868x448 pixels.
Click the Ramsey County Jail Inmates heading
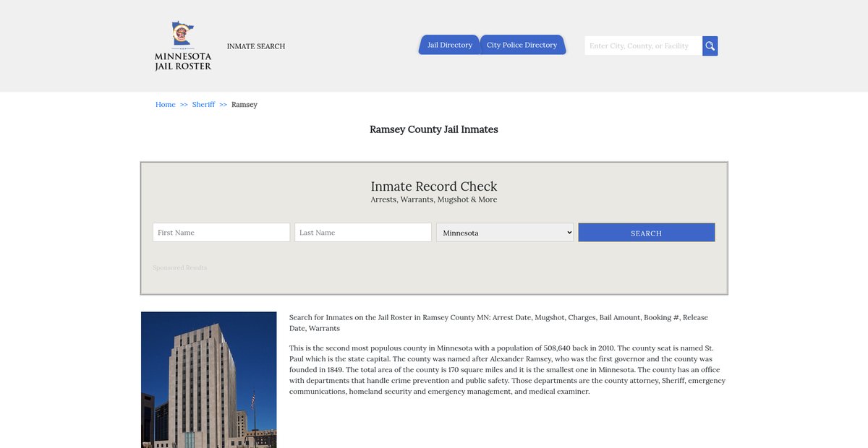tap(434, 130)
